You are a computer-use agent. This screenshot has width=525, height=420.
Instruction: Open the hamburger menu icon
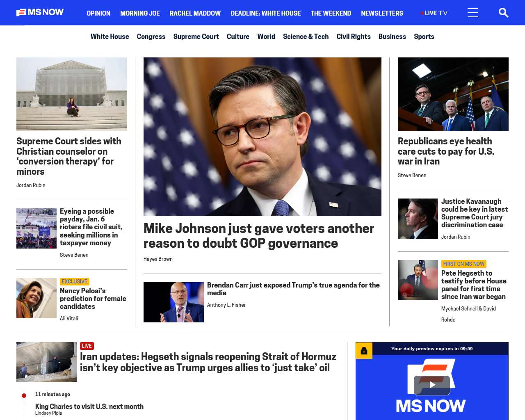point(473,13)
